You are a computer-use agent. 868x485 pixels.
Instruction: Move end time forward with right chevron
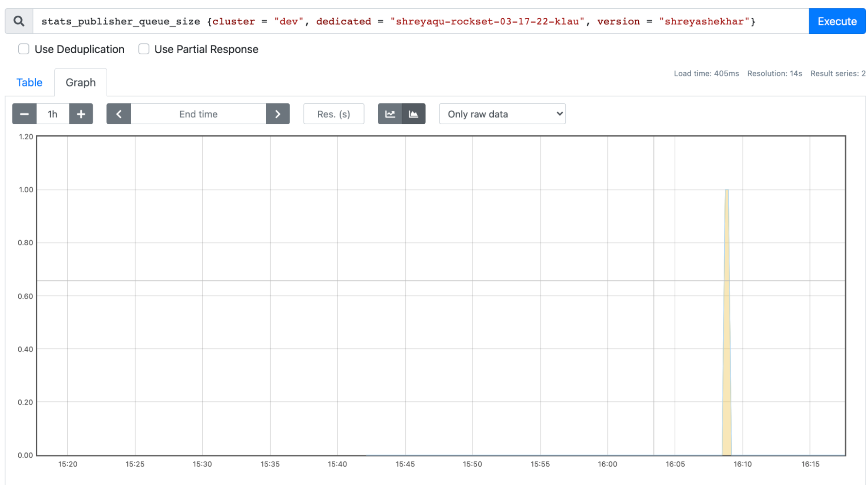point(278,114)
